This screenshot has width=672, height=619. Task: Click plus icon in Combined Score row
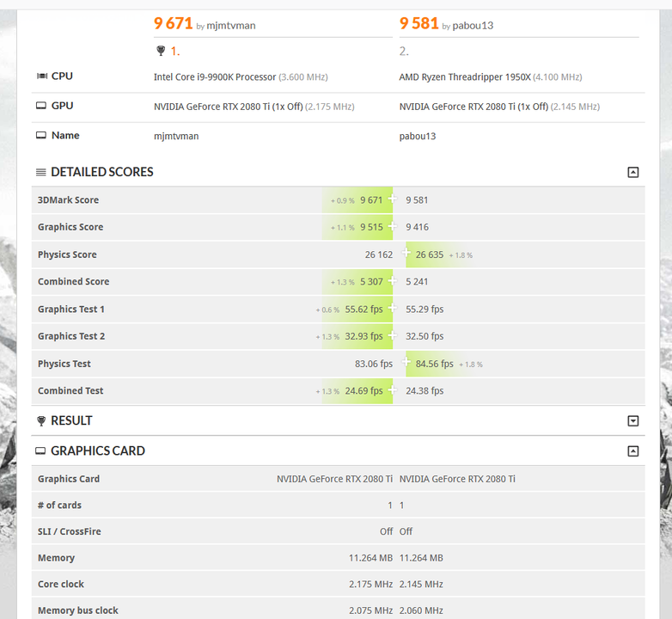392,280
